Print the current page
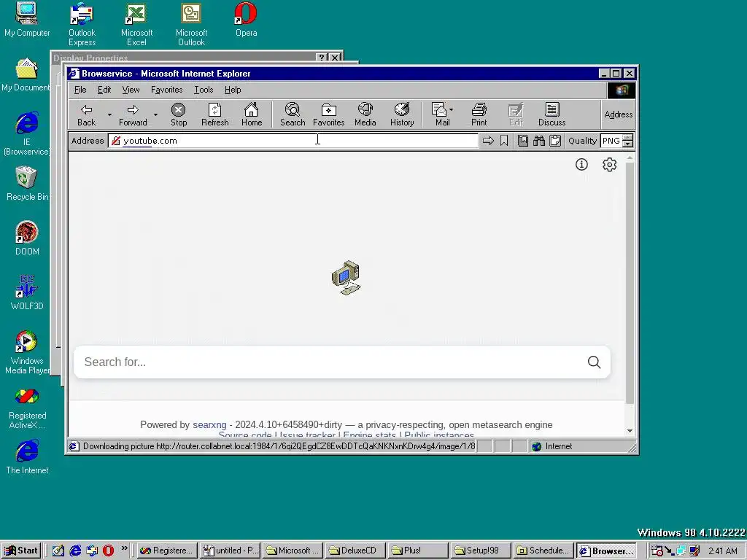The height and width of the screenshot is (560, 747). click(x=479, y=114)
